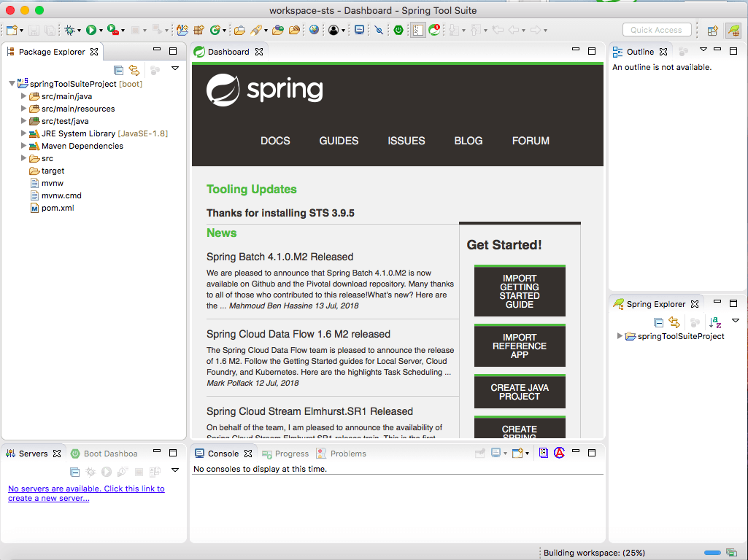Click the Search flashlight toolbar icon
Screen dimensions: 748x560
(x=256, y=30)
